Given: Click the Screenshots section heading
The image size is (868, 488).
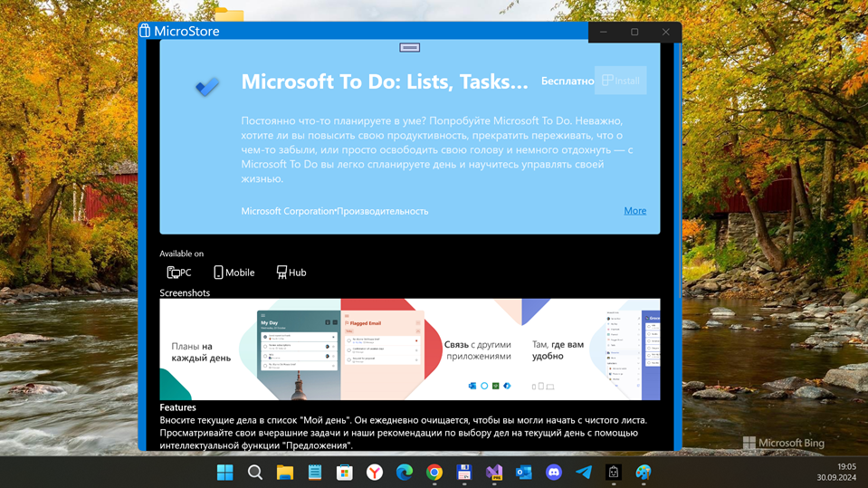Looking at the screenshot, I should click(185, 292).
